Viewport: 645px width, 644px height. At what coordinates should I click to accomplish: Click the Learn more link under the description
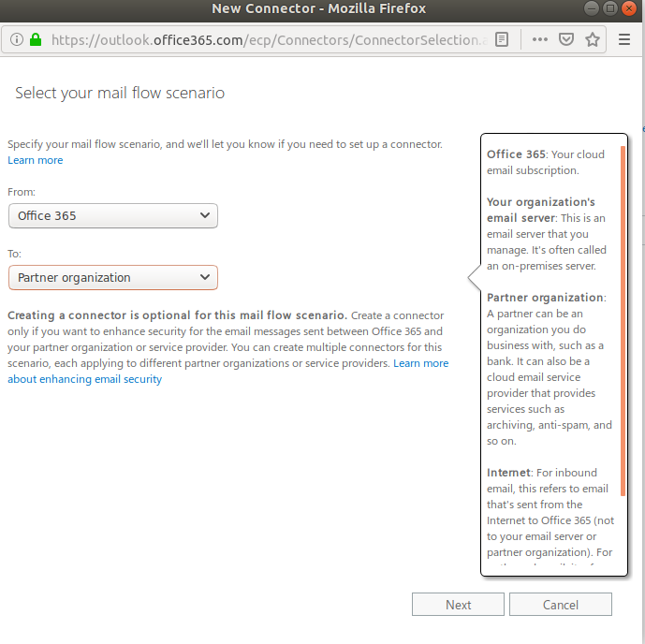pos(36,160)
